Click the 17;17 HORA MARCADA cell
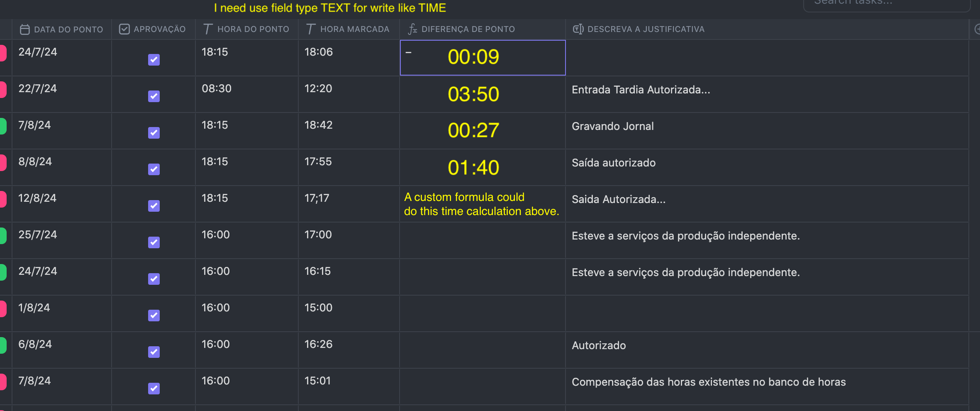 point(349,204)
